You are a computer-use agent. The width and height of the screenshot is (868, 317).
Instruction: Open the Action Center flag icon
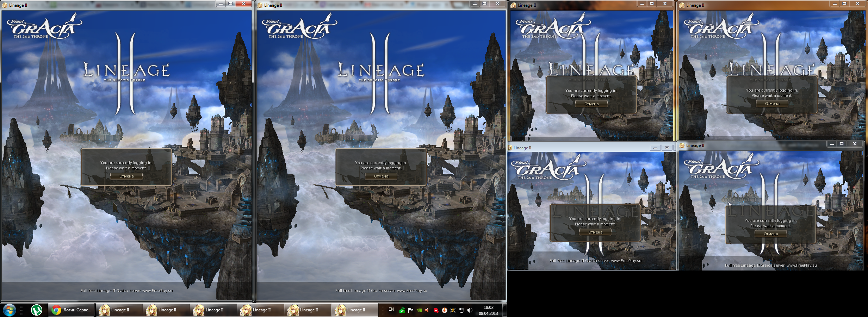(x=410, y=310)
